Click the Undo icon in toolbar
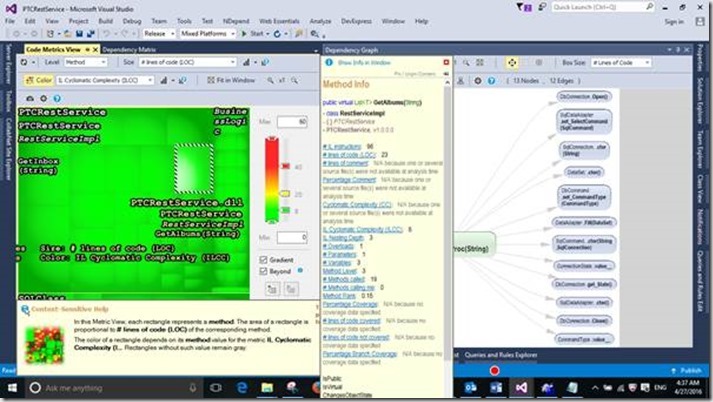The width and height of the screenshot is (713, 402). point(106,34)
